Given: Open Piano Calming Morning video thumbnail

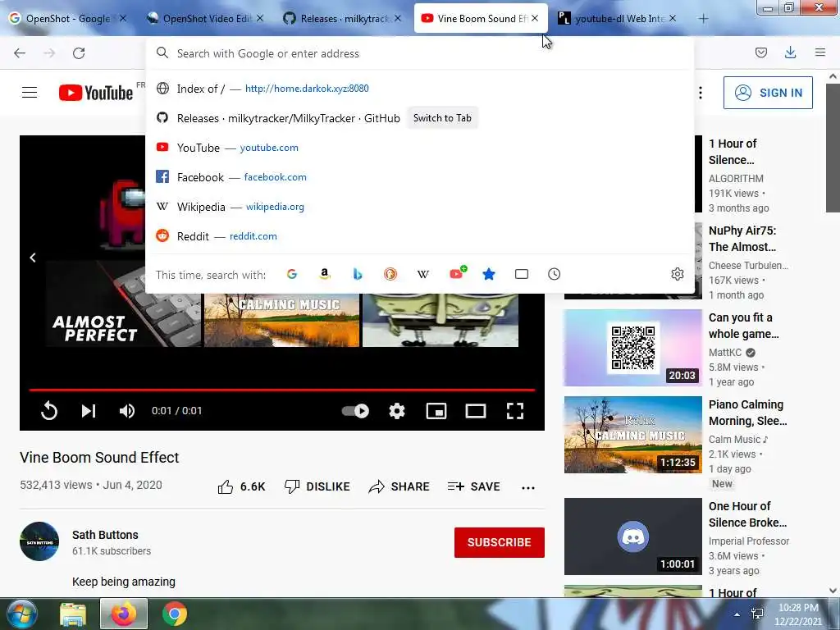Looking at the screenshot, I should (632, 435).
